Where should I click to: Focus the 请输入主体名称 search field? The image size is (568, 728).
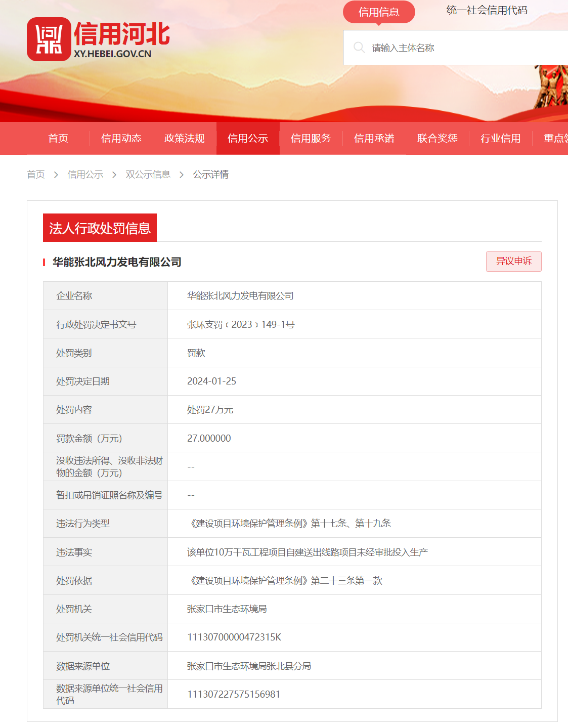click(455, 48)
